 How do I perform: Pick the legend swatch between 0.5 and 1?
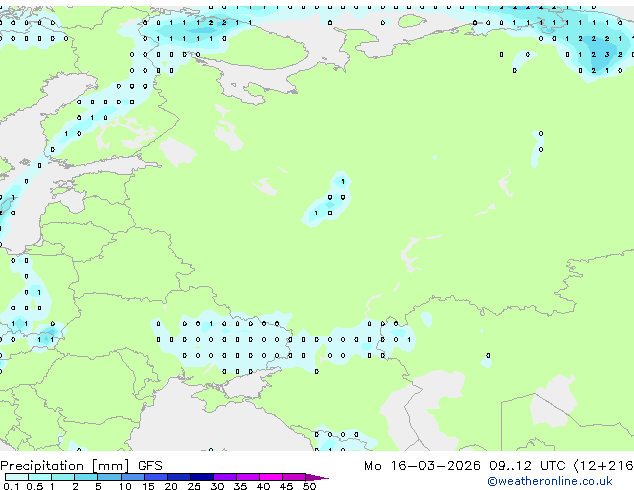[40, 477]
